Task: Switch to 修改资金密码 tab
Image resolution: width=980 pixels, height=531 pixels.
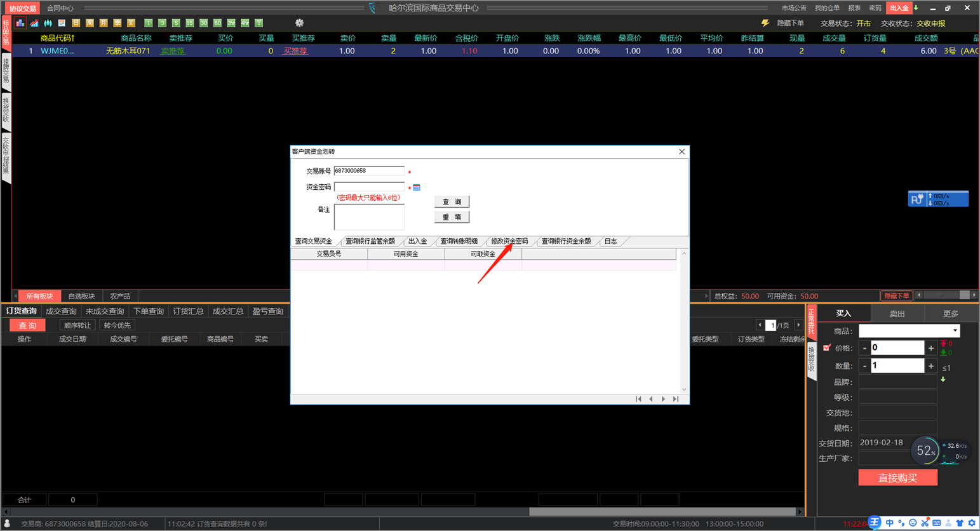Action: point(509,241)
